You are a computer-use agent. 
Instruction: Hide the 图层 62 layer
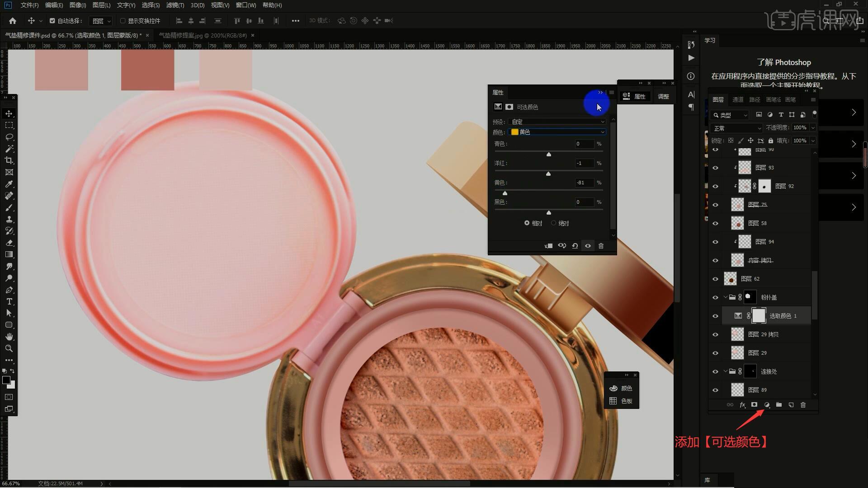(715, 279)
